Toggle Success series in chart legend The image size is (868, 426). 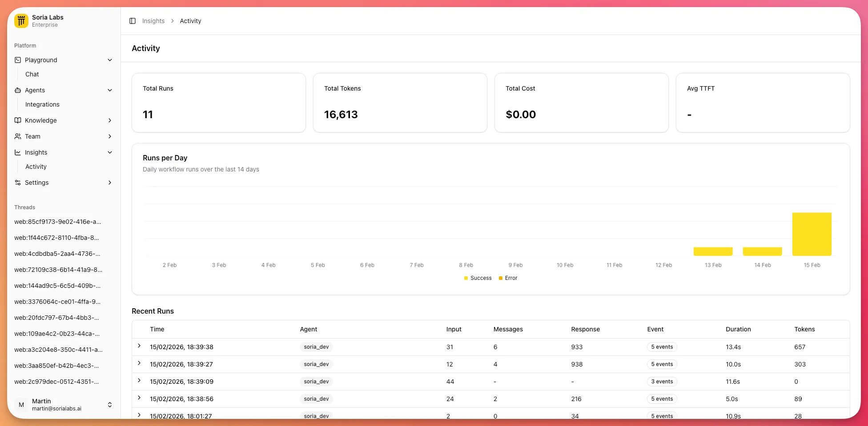tap(478, 278)
